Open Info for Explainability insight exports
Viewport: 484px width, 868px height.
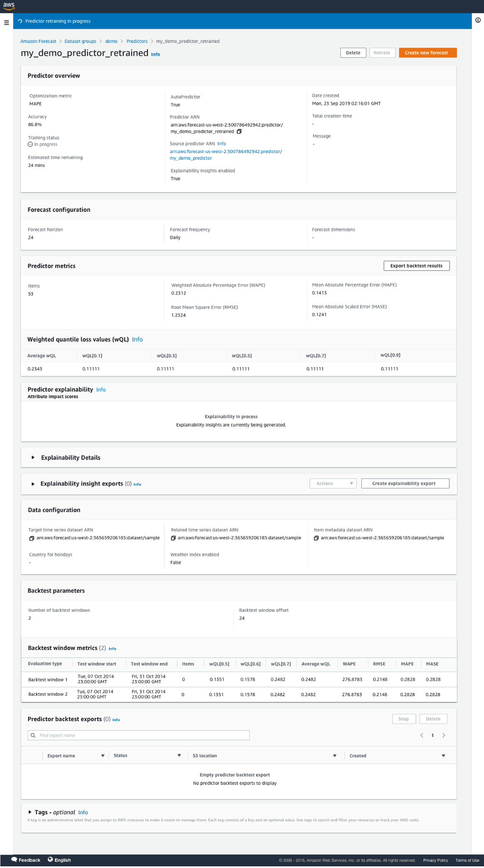(137, 484)
